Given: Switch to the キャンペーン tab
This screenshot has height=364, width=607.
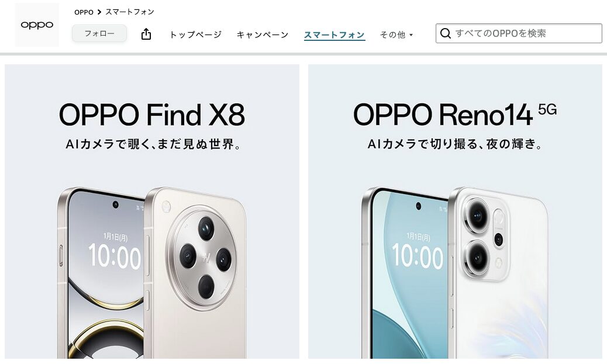Looking at the screenshot, I should pyautogui.click(x=263, y=34).
